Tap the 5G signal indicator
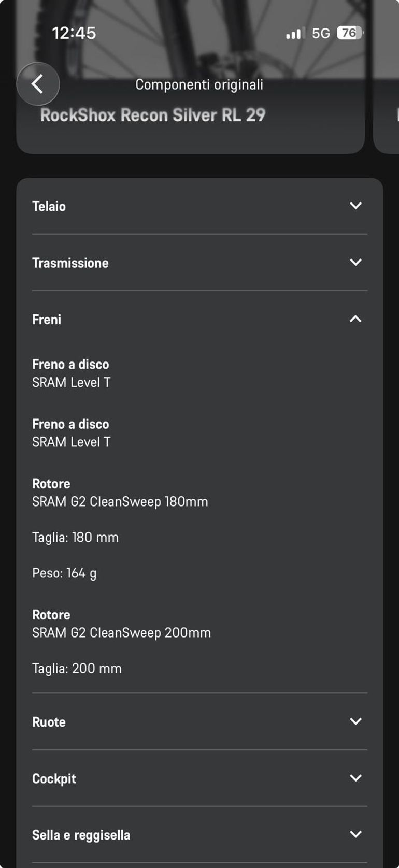This screenshot has width=399, height=868. (321, 34)
